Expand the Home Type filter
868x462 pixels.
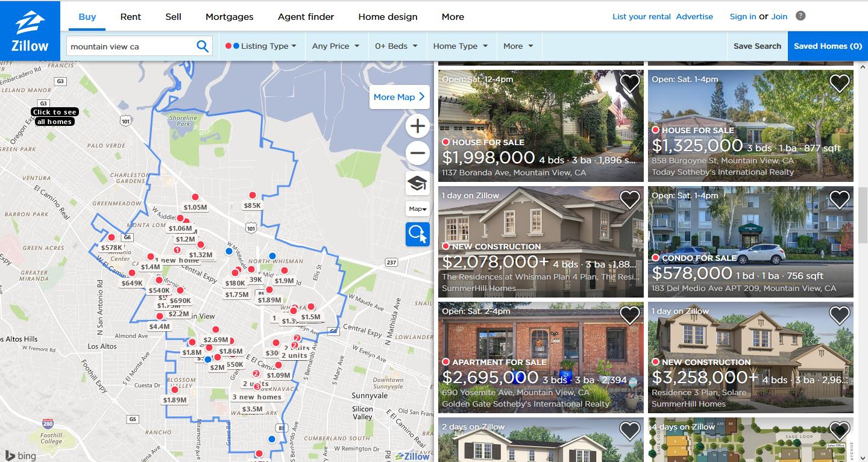[460, 46]
